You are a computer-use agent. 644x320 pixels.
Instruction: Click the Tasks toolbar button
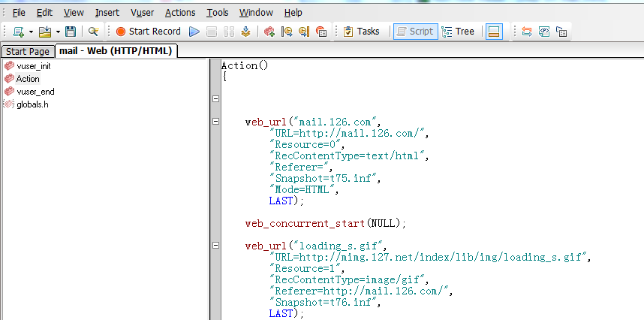click(x=361, y=32)
